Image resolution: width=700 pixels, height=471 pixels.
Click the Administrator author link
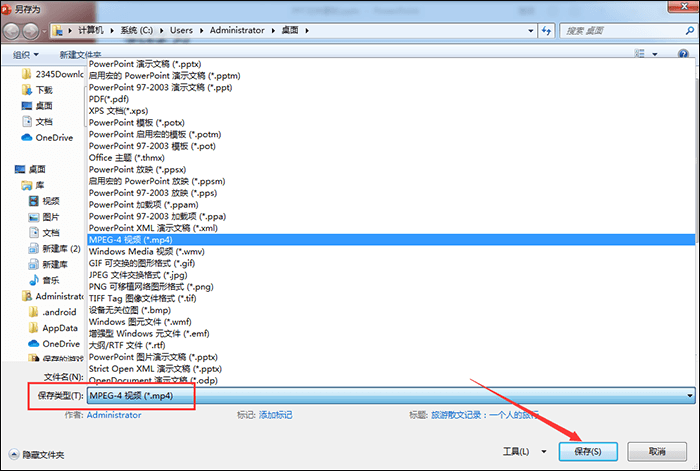(x=114, y=415)
